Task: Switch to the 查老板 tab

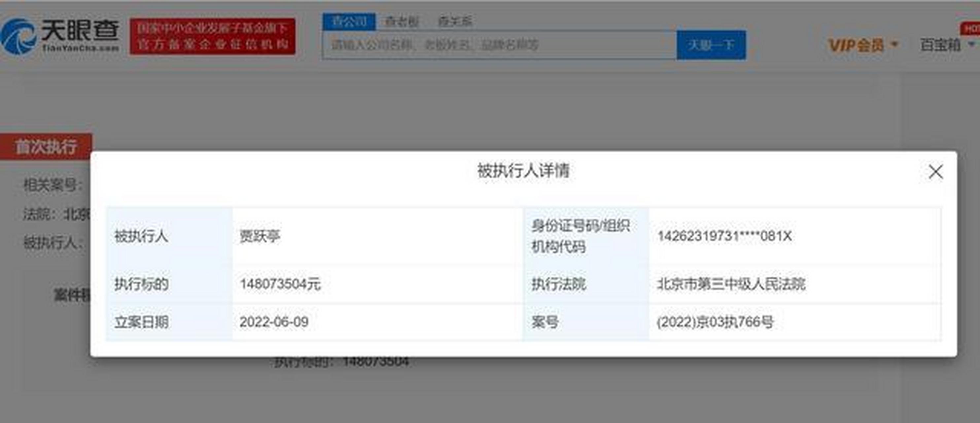Action: pyautogui.click(x=402, y=21)
